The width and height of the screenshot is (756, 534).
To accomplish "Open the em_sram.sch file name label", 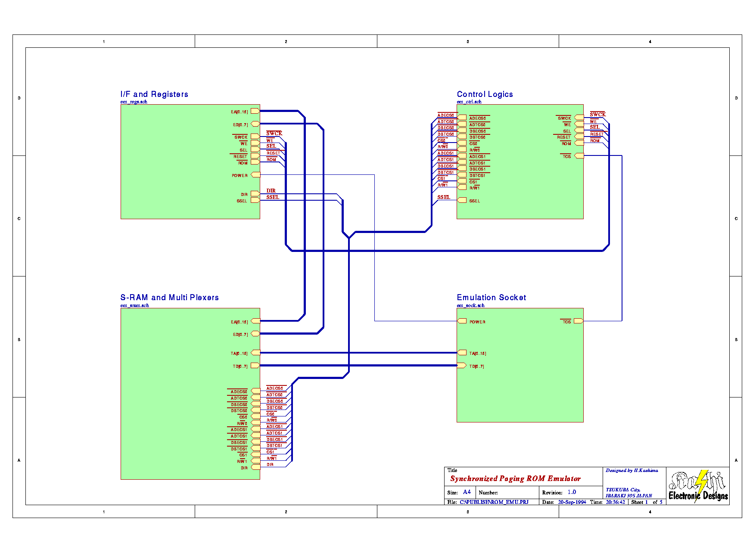I will (x=134, y=305).
